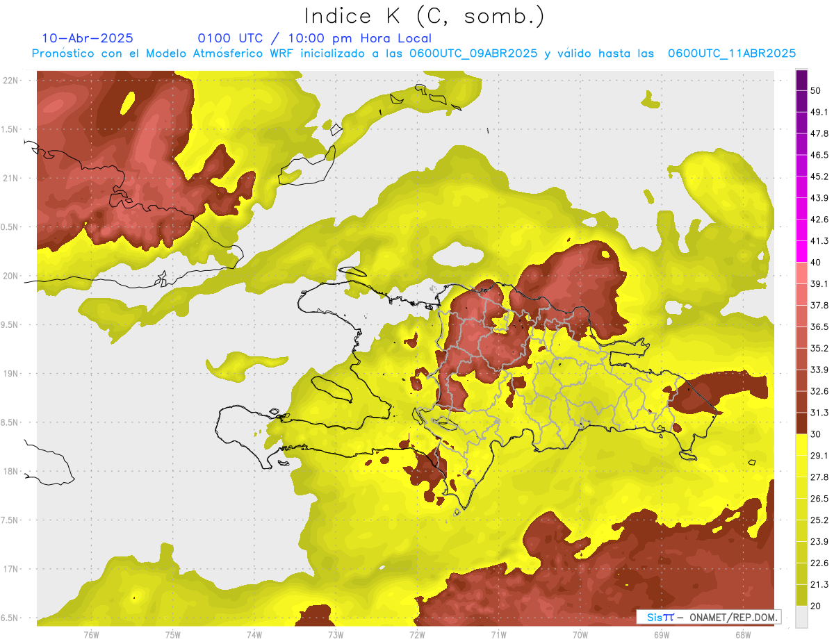Select the colorbar segment between 40 and 41.3
The width and height of the screenshot is (834, 644).
[x=801, y=251]
